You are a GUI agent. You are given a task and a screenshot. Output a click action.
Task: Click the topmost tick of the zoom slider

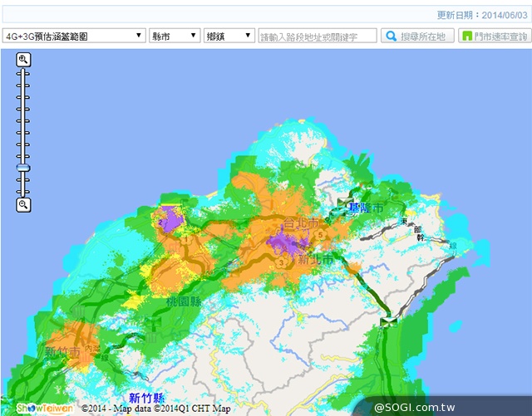coord(23,72)
